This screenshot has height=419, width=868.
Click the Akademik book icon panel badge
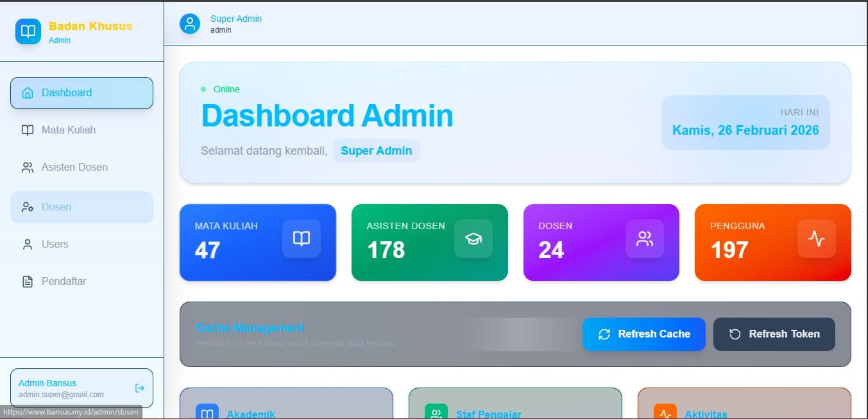click(x=207, y=413)
